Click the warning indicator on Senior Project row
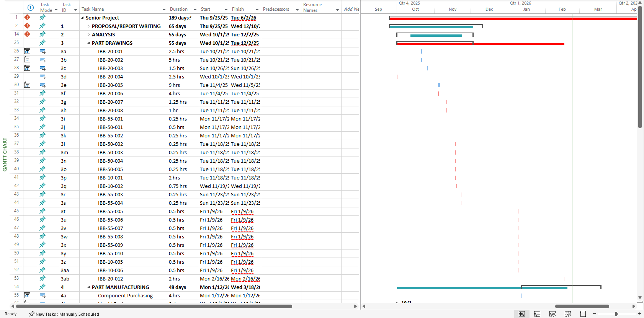 27,17
